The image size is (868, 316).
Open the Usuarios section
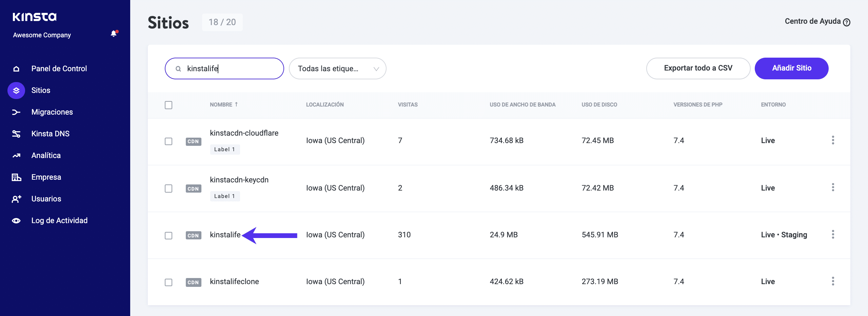tap(46, 199)
